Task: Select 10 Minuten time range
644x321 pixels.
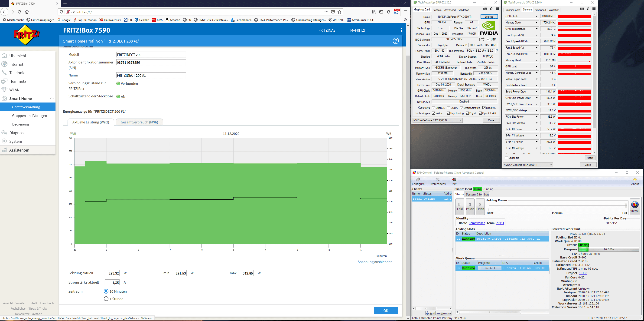Action: tap(106, 291)
